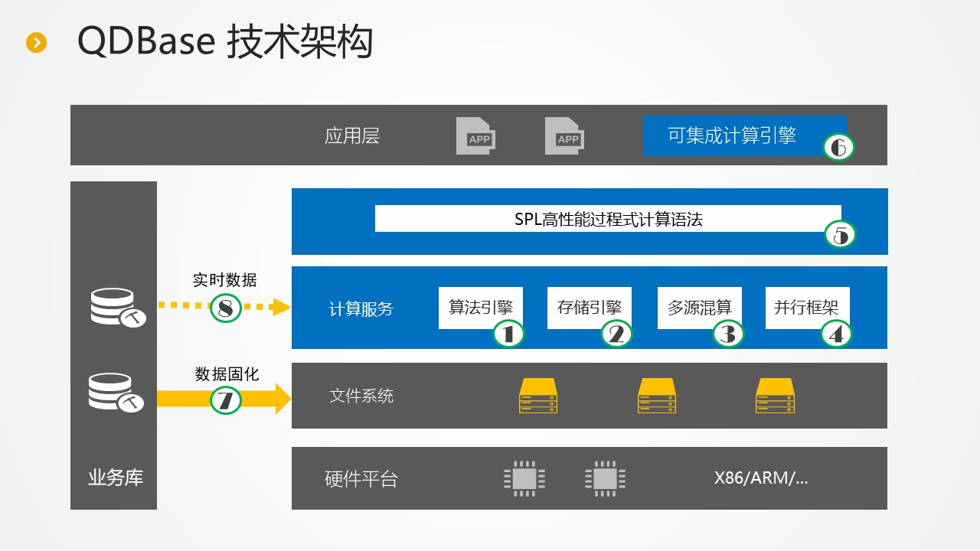
Task: Click the X86/ARM/... text
Action: click(761, 478)
